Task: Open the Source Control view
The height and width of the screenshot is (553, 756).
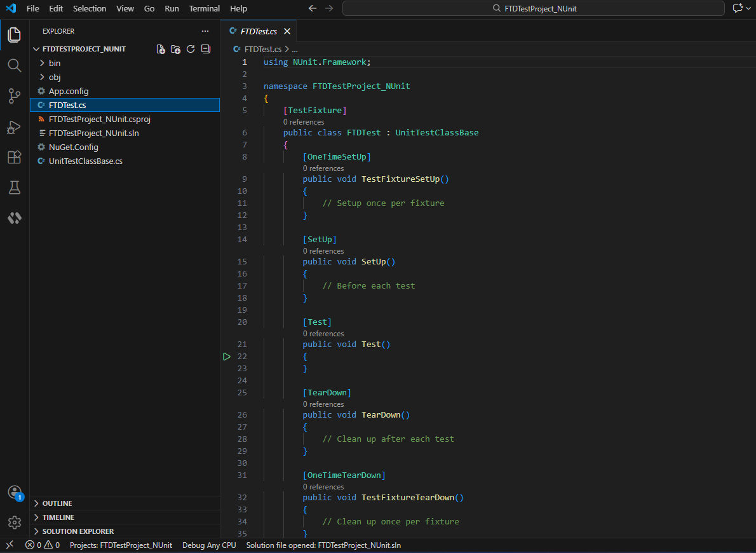Action: 14,96
